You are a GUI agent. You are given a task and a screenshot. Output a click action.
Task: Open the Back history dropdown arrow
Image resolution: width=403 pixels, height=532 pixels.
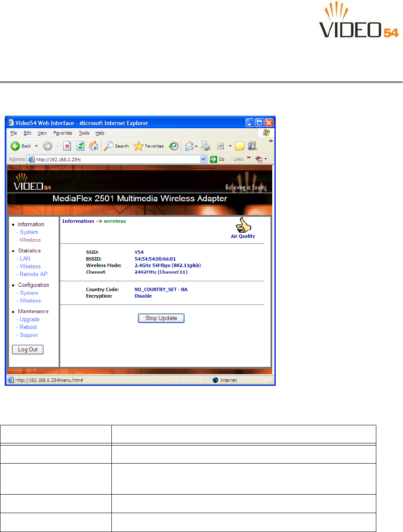[x=36, y=146]
